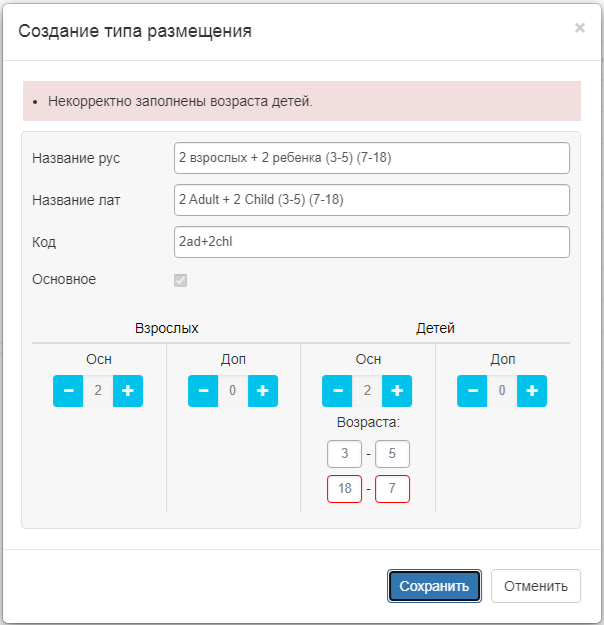This screenshot has width=604, height=625.
Task: Click the main adults quantity value field
Action: 98,391
